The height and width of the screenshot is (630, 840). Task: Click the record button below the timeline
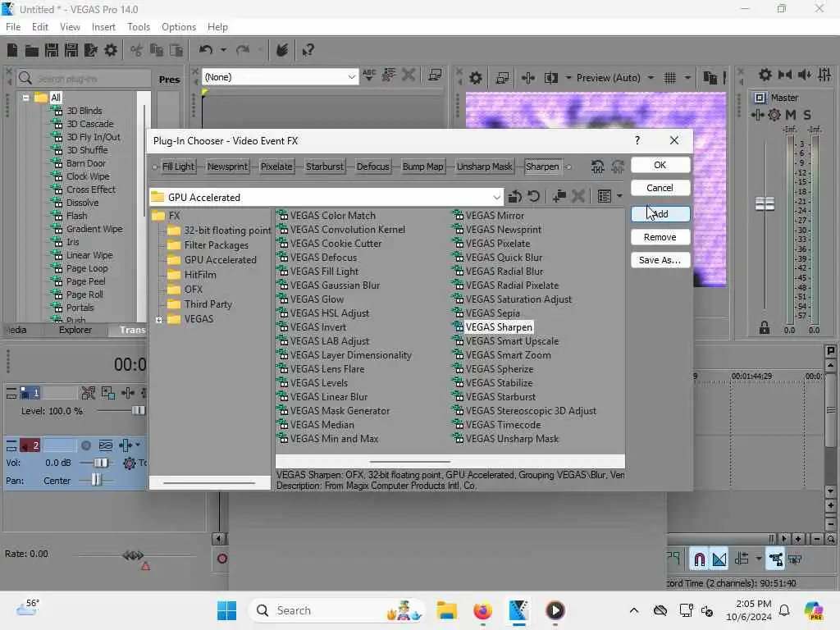221,559
